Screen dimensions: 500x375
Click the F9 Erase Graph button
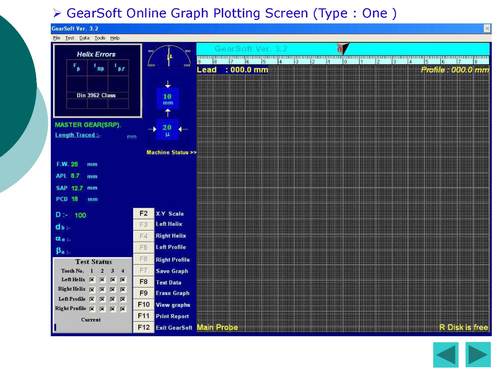click(143, 293)
